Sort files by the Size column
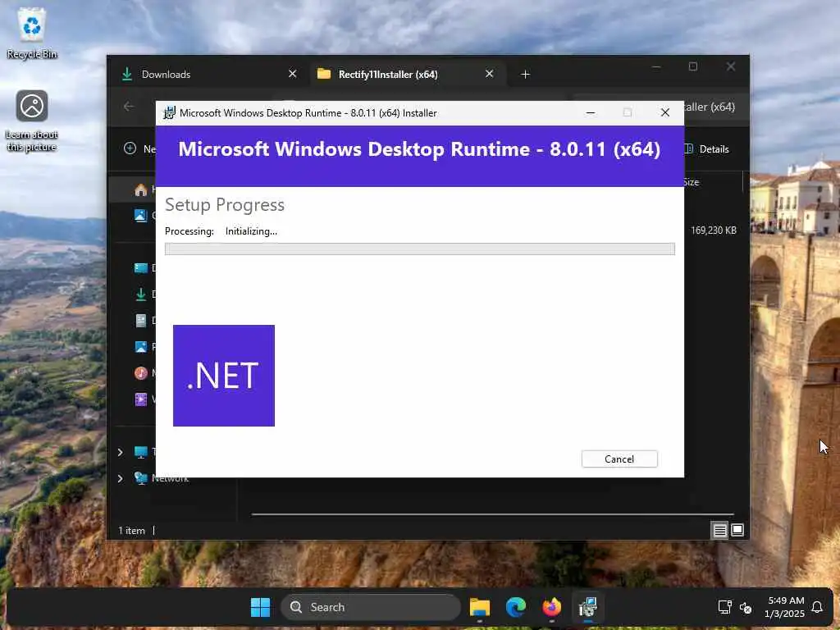Screen dimensions: 840x630 pyautogui.click(x=692, y=182)
